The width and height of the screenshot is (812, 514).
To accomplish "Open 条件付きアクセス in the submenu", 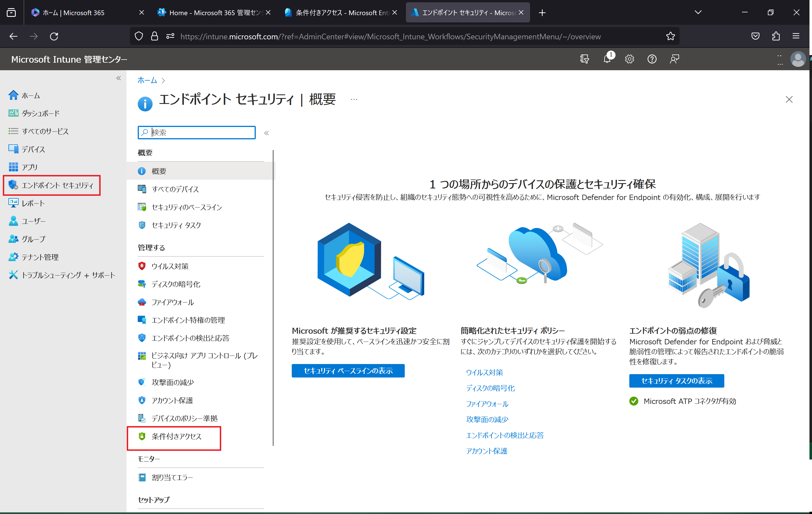I will 169,436.
